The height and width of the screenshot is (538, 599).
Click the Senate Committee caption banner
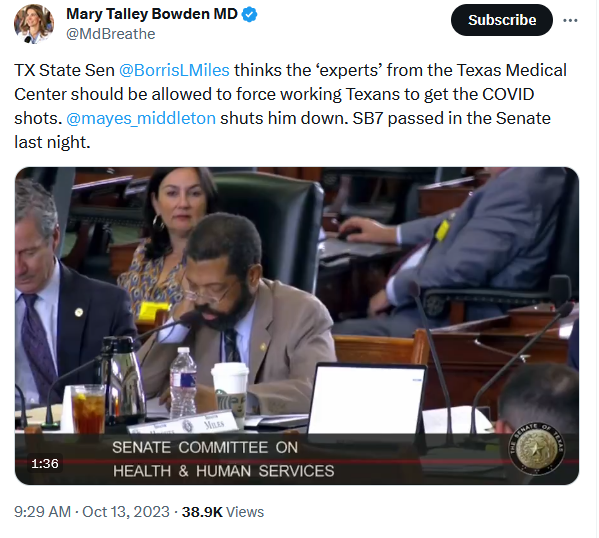coord(223,459)
